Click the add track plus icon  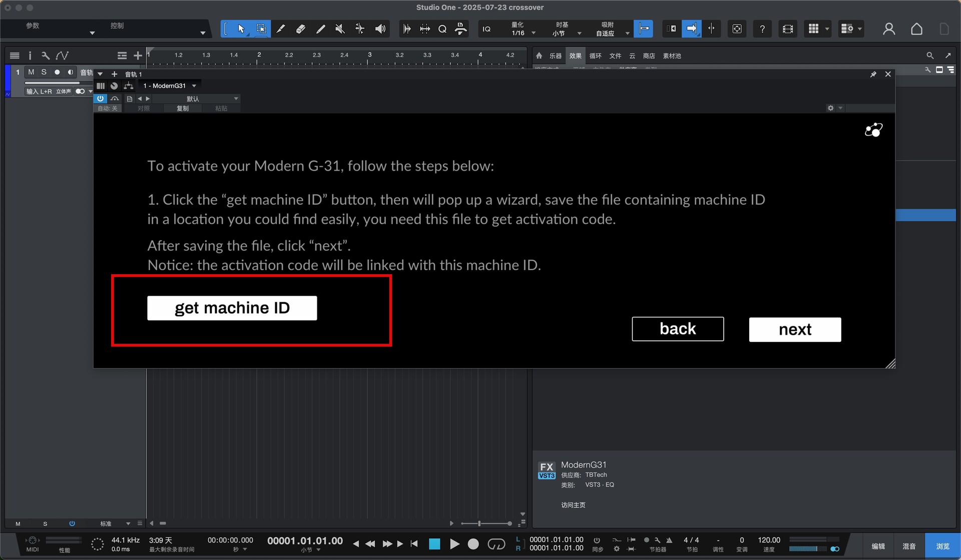138,56
